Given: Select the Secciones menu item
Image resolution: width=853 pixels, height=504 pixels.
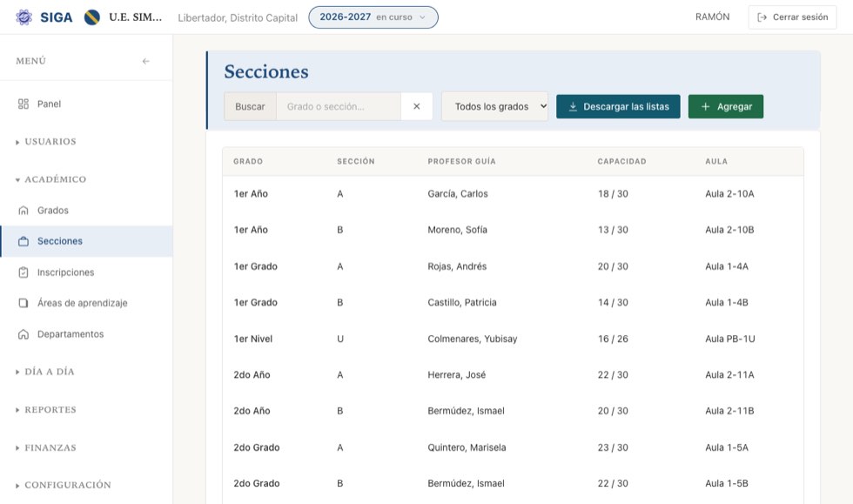Looking at the screenshot, I should click(x=86, y=241).
